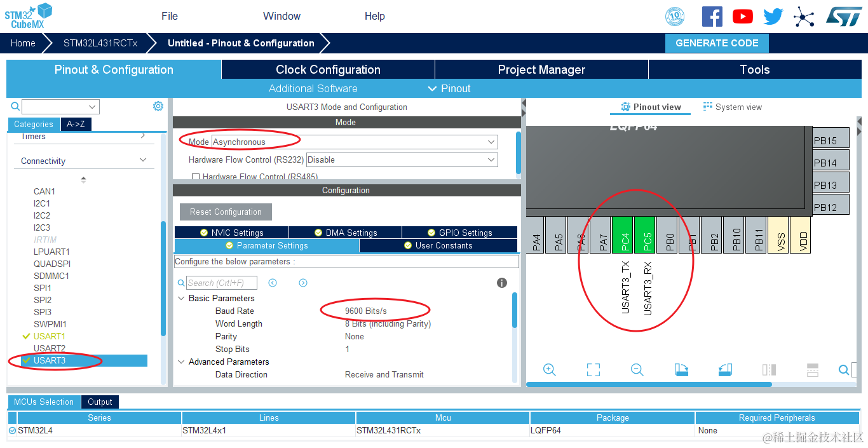Switch to the A->Z tab
Image resolution: width=868 pixels, height=448 pixels.
[76, 124]
